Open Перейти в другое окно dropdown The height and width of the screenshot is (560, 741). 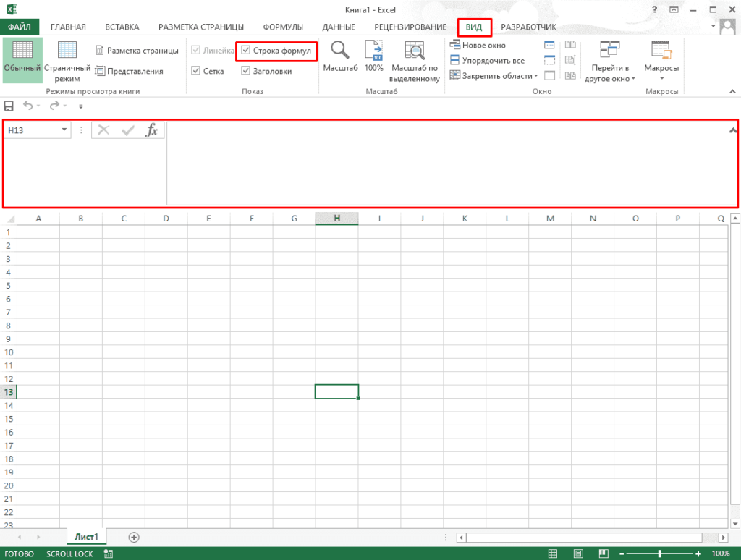click(x=609, y=61)
